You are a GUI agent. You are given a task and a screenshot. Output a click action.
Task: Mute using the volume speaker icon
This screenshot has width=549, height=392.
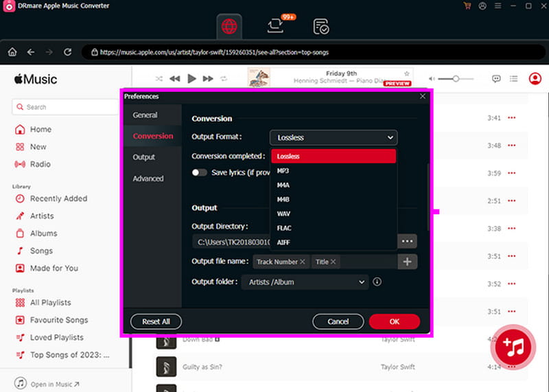click(x=432, y=79)
